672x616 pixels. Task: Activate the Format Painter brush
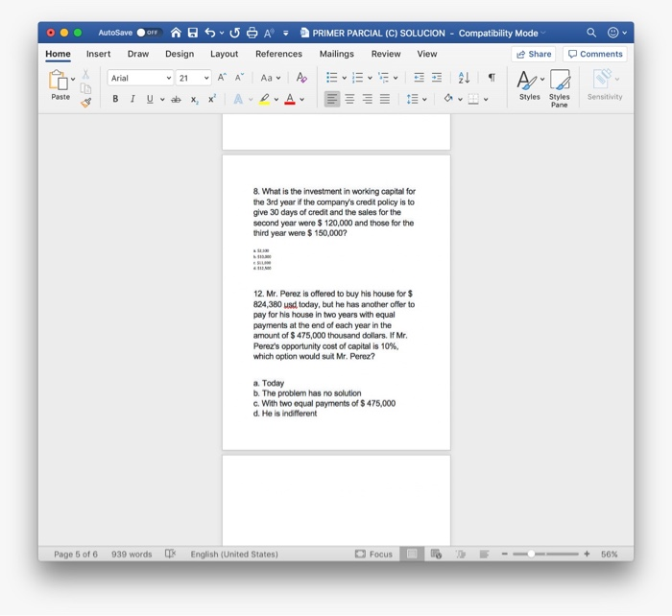coord(85,103)
